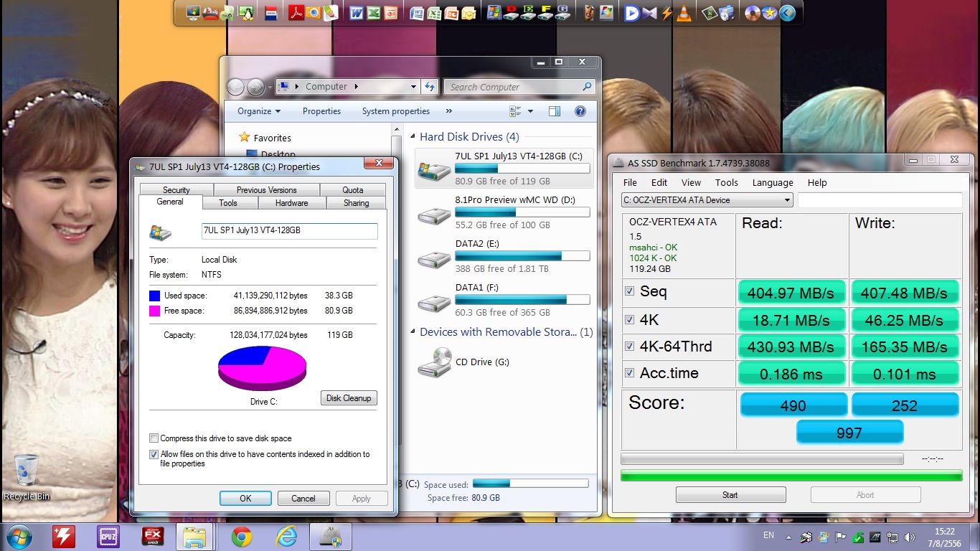Open the yellow F drive dock shortcut
Image resolution: width=980 pixels, height=551 pixels.
(546, 12)
